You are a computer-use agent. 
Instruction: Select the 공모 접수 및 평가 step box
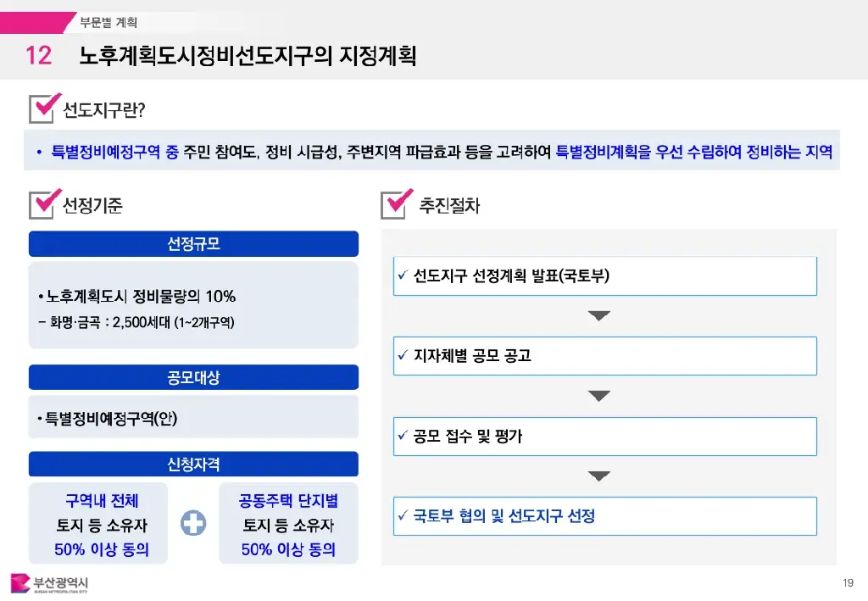coord(604,437)
